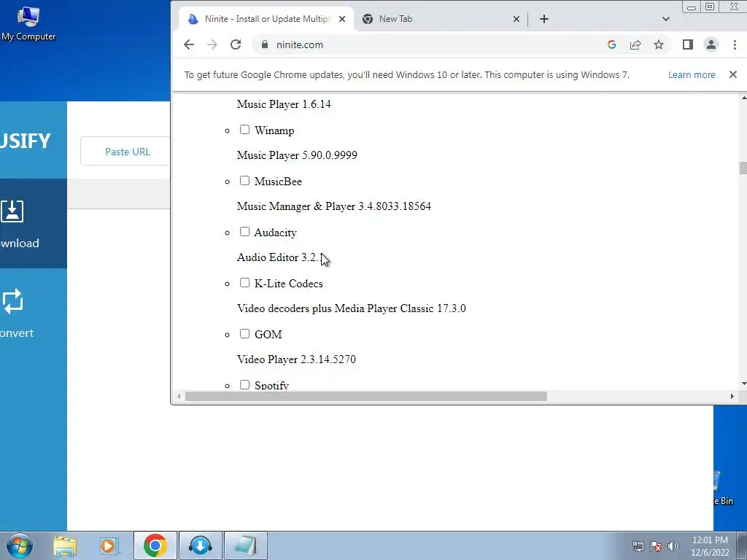This screenshot has height=560, width=747.
Task: Check the Audacity checkbox
Action: pyautogui.click(x=244, y=231)
